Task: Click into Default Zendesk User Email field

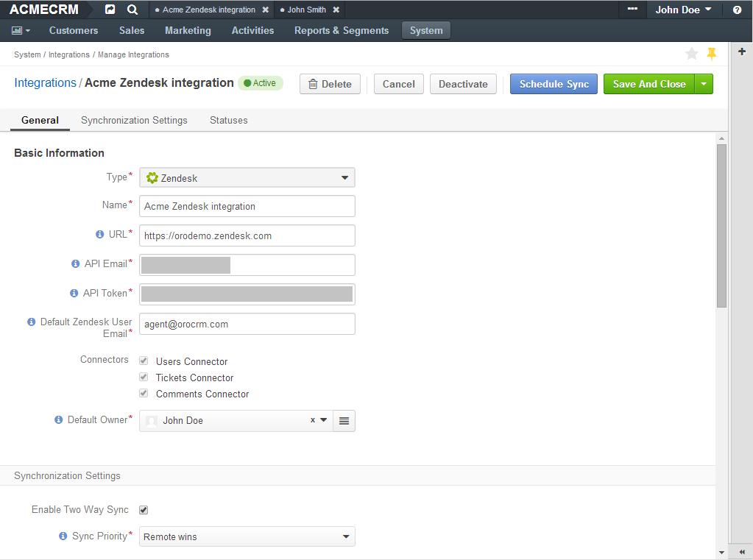Action: click(x=247, y=325)
